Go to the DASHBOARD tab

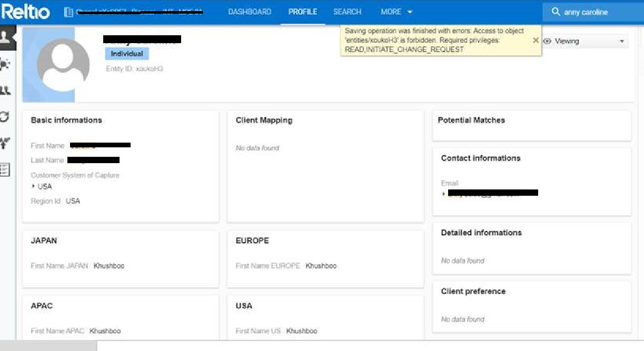click(250, 12)
